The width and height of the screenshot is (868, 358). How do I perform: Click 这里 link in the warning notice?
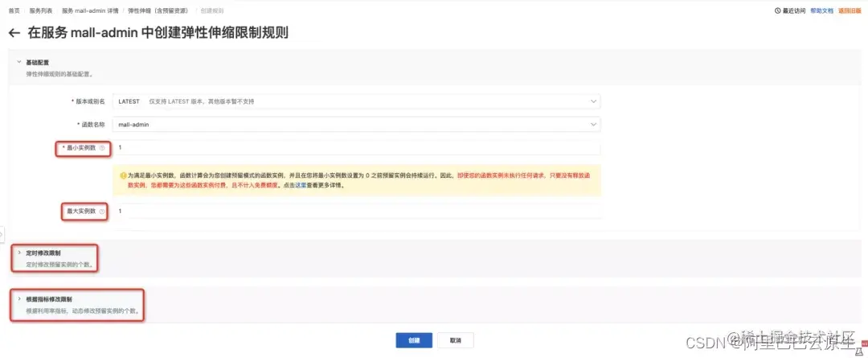300,186
